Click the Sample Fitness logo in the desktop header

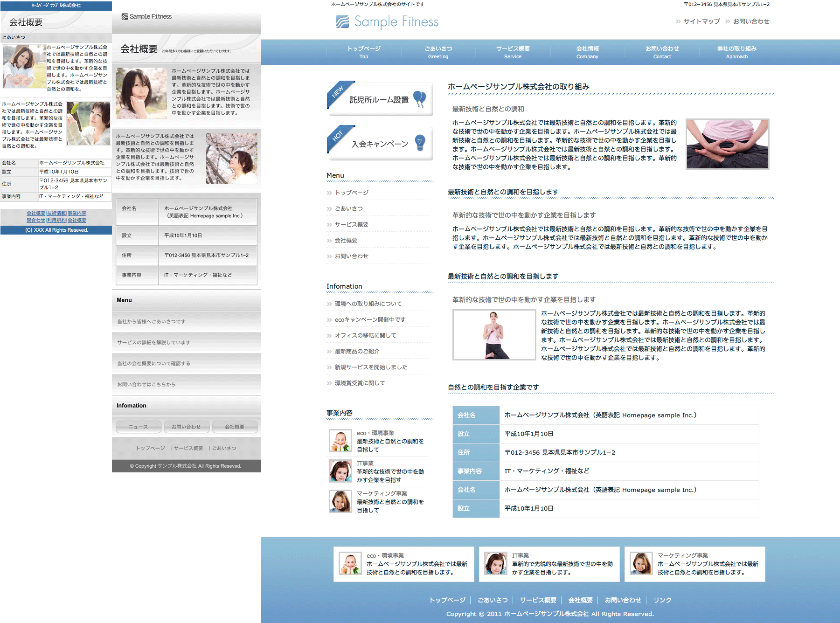click(387, 21)
